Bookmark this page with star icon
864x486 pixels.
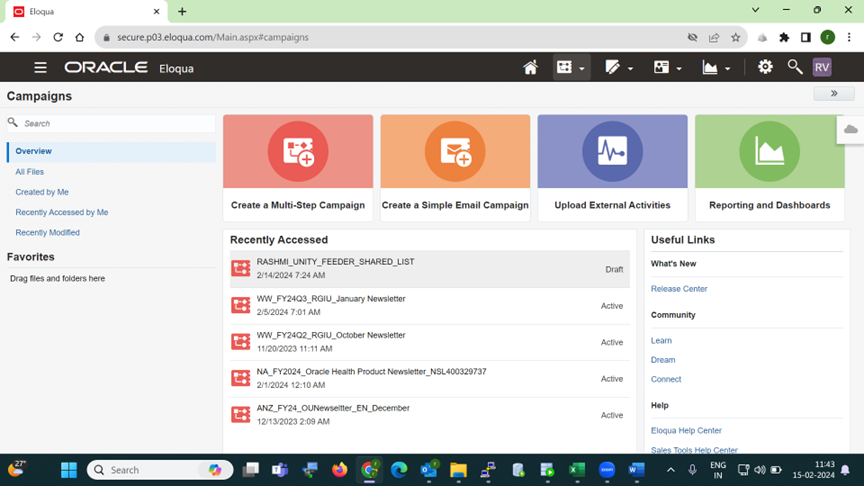735,37
